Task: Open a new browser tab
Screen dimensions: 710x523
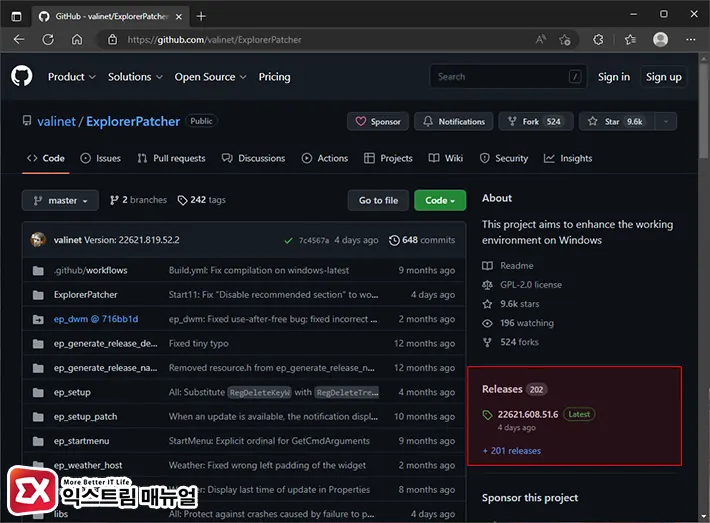Action: click(x=201, y=16)
